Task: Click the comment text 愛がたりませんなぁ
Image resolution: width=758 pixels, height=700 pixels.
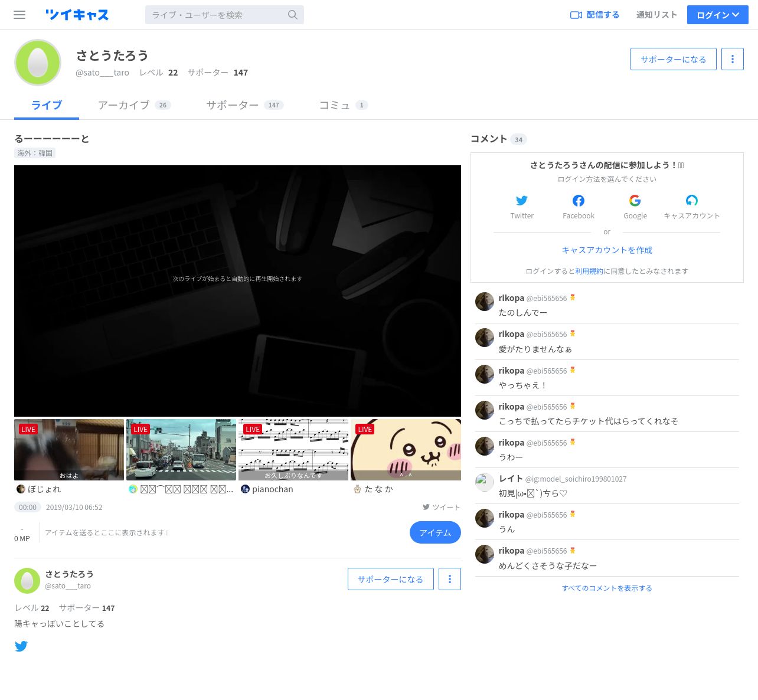Action: (x=535, y=349)
